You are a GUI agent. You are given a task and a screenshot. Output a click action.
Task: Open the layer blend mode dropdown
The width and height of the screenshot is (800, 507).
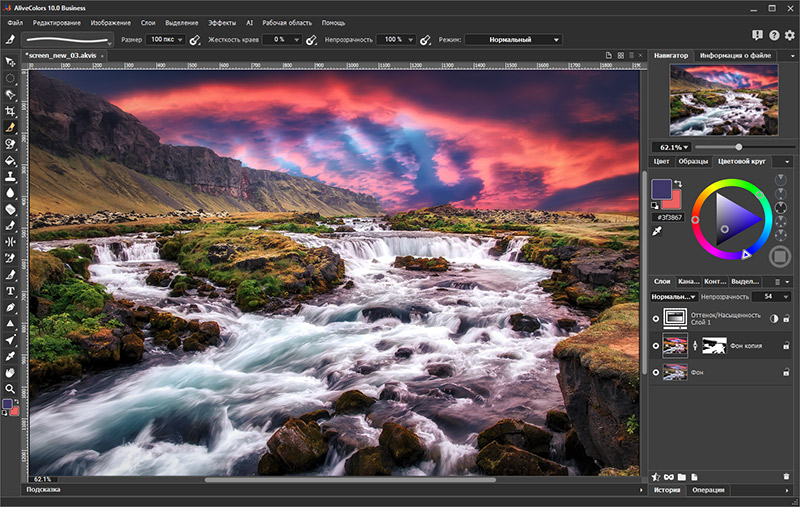[x=673, y=297]
